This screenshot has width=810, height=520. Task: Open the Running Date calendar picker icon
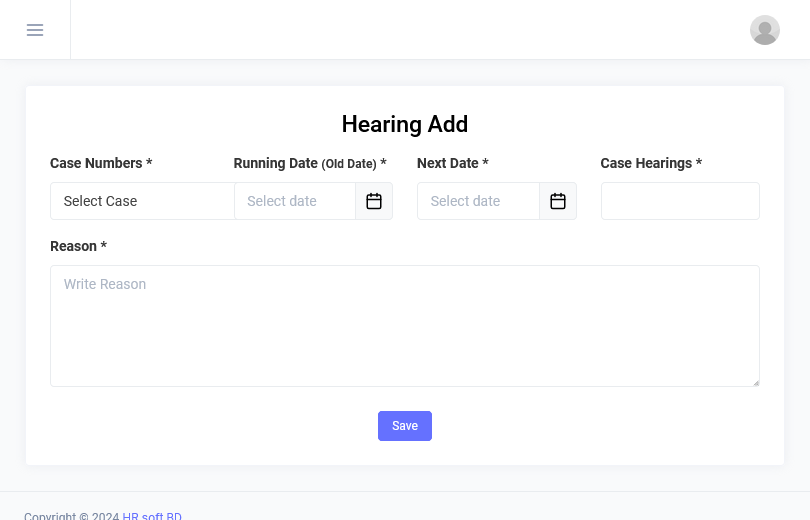pyautogui.click(x=374, y=201)
